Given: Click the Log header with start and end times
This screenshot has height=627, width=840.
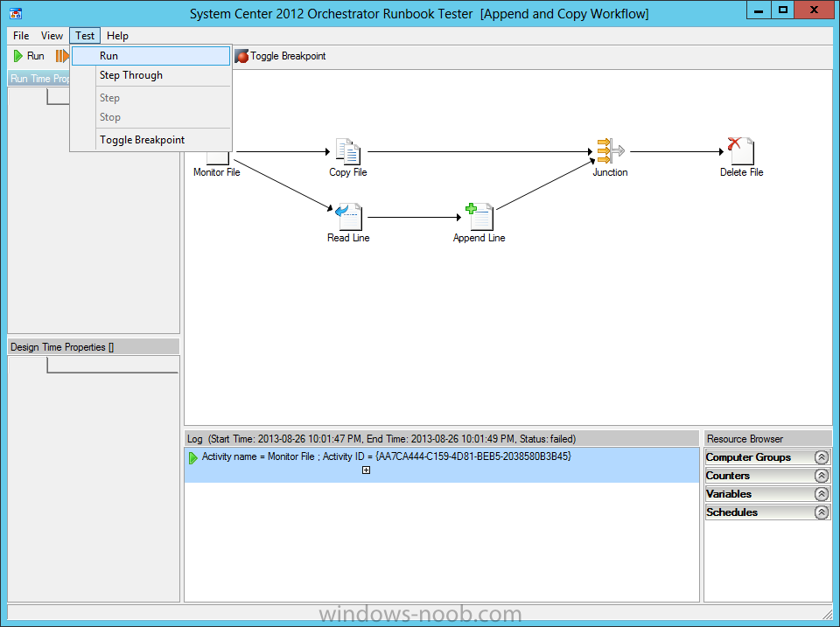Looking at the screenshot, I should coord(441,438).
